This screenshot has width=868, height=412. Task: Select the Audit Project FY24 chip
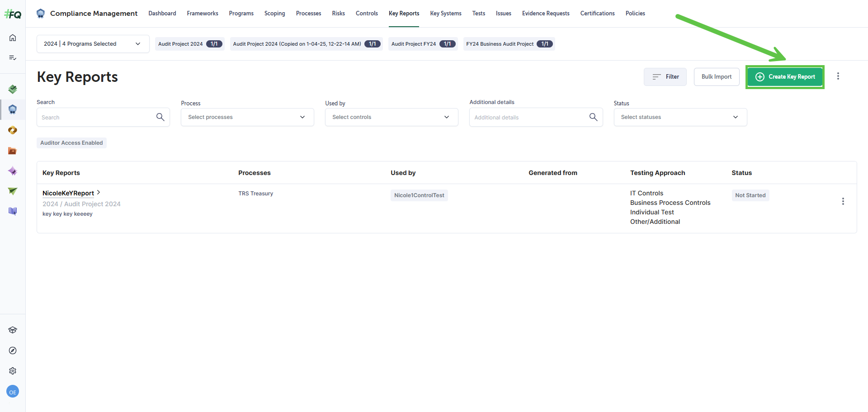click(x=423, y=44)
